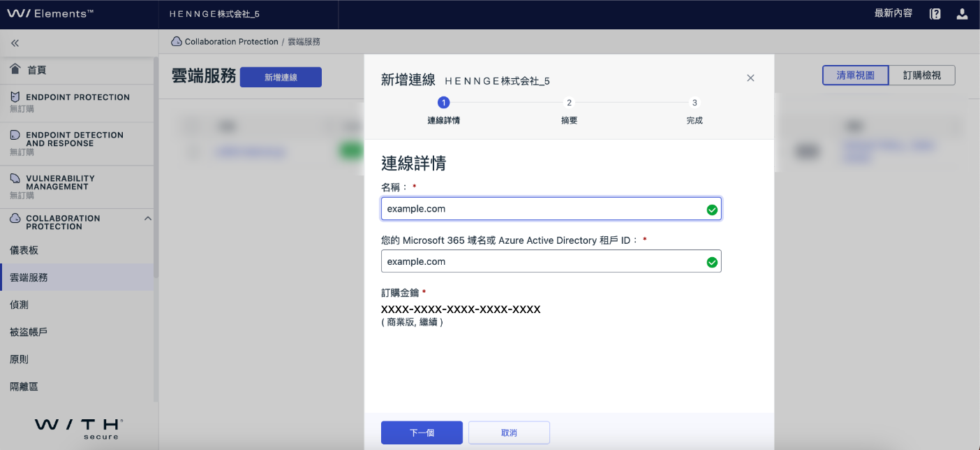Click the Collaboration Protection breadcrumb link
This screenshot has height=450, width=980.
click(x=232, y=42)
